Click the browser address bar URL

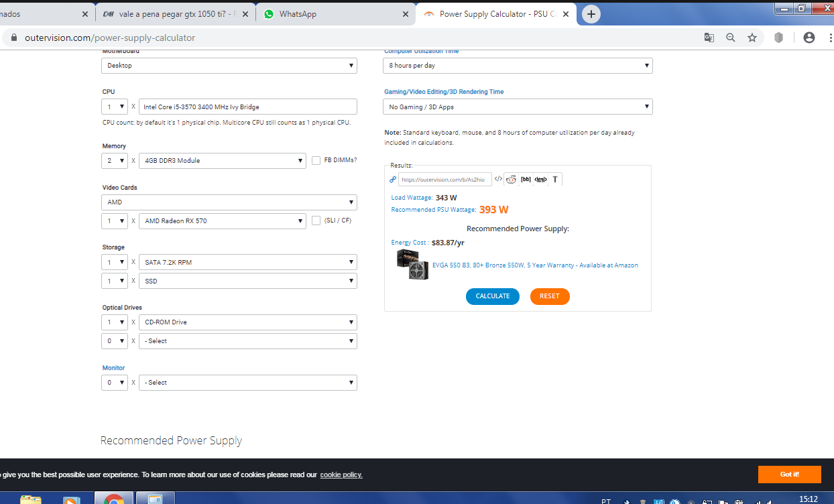(110, 38)
